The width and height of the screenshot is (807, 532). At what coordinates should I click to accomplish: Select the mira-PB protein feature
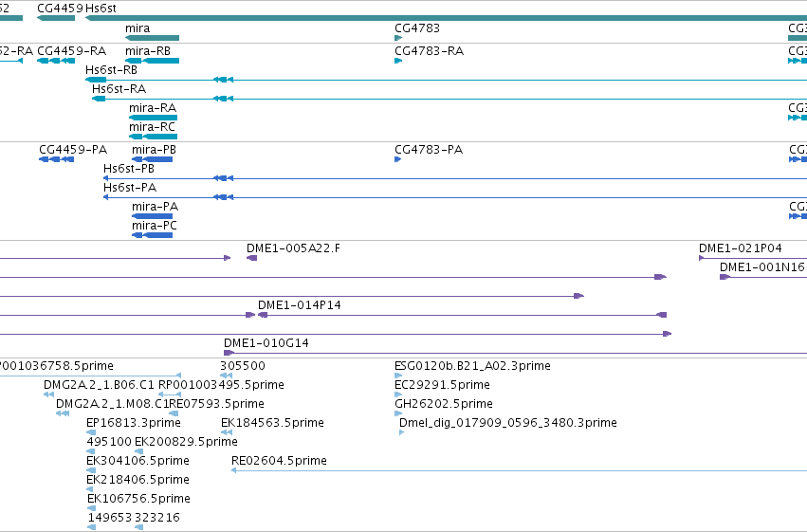pyautogui.click(x=153, y=159)
